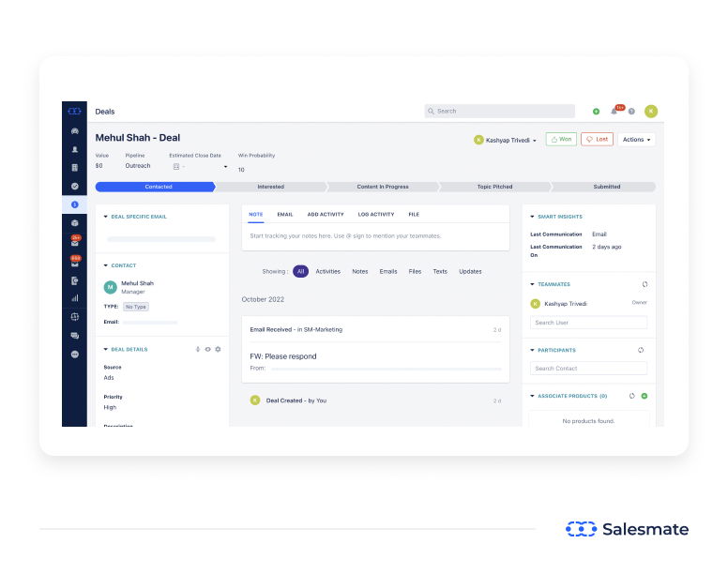Screen dimensions: 728x574
Task: Open the Estimated Close Date dropdown arrow
Action: 226,167
